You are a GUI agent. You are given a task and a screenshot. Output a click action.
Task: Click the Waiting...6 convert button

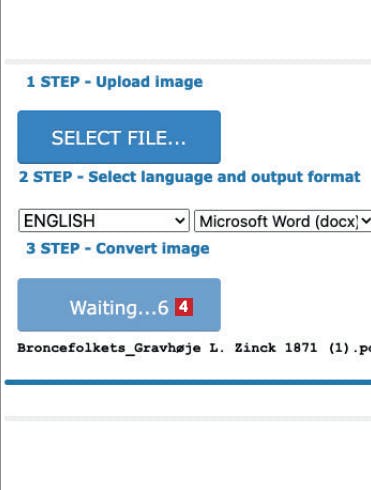pos(119,305)
